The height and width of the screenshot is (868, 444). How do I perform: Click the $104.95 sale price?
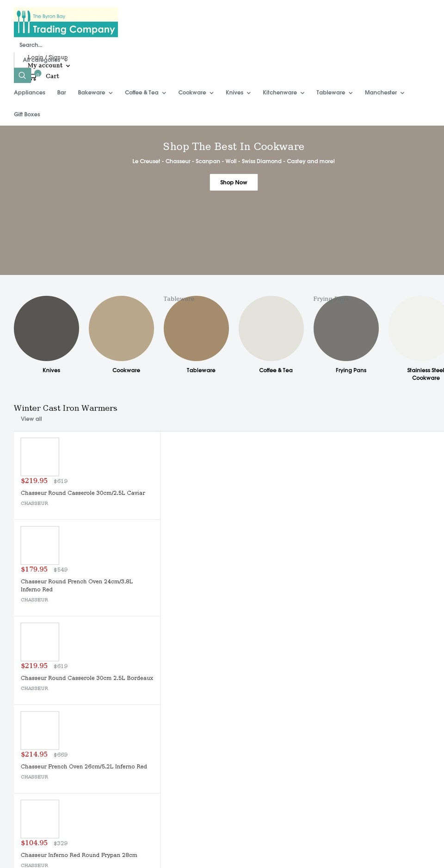[x=34, y=843]
